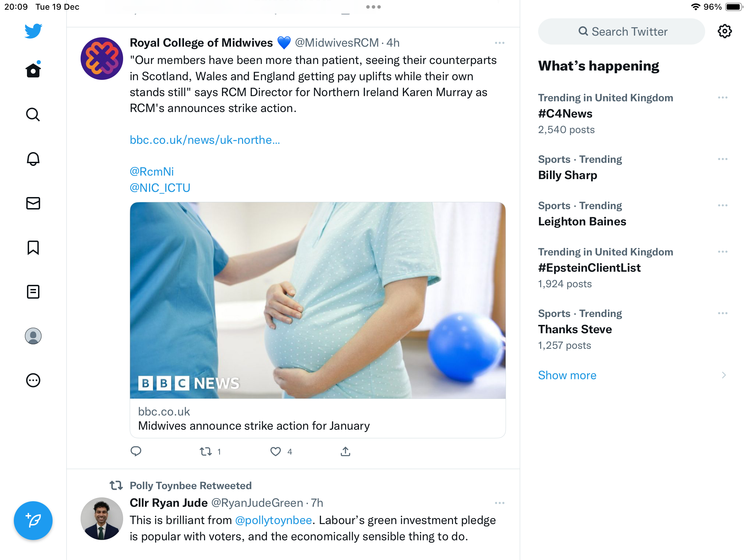Open Notifications bell in sidebar
Screen dimensions: 747x560
[33, 159]
